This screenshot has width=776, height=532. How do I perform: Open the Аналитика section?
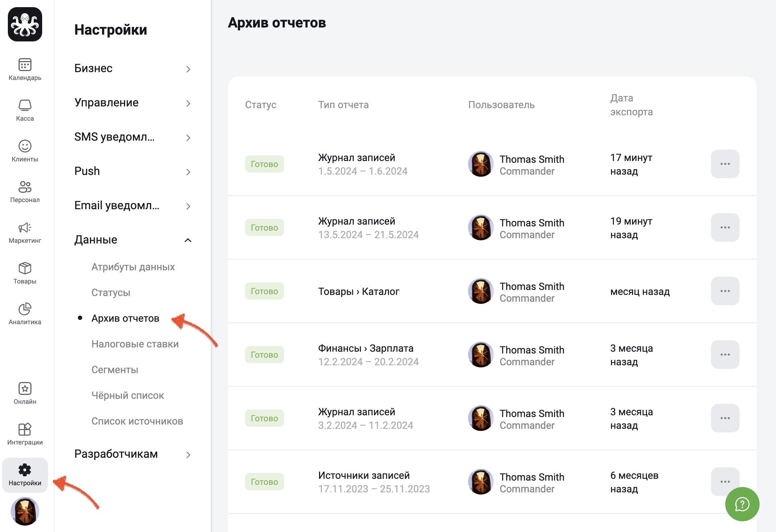[25, 314]
